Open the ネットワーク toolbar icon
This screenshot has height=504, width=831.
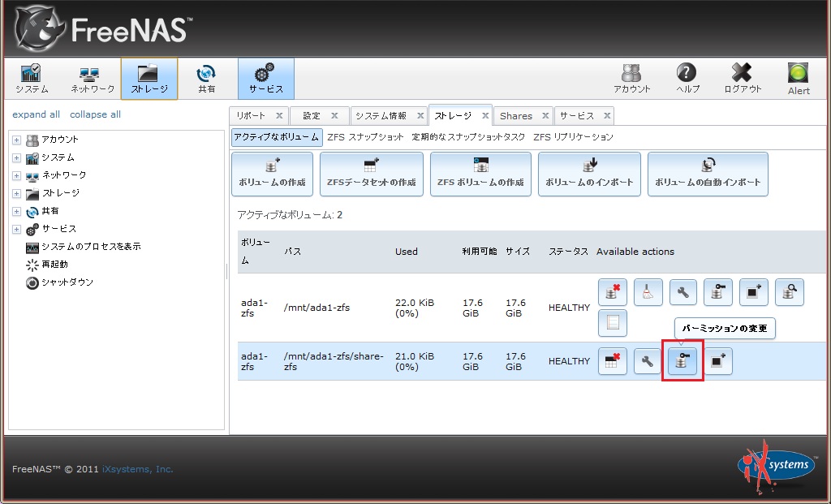pos(93,79)
